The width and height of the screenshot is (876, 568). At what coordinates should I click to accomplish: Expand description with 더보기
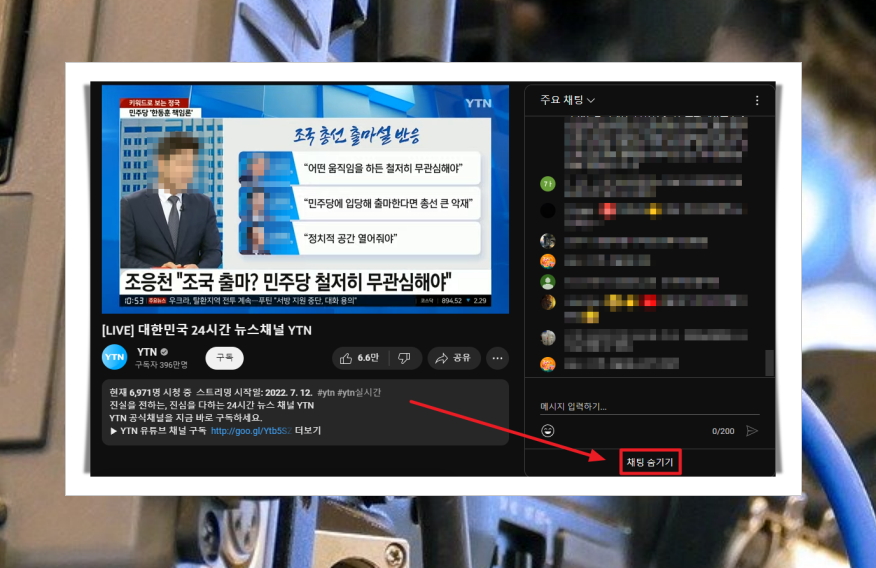point(308,431)
